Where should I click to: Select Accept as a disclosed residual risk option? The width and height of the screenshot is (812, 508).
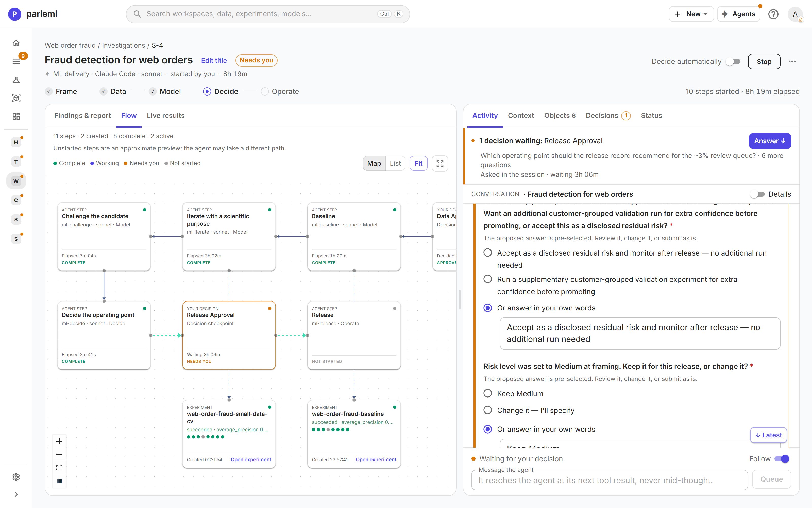tap(487, 253)
